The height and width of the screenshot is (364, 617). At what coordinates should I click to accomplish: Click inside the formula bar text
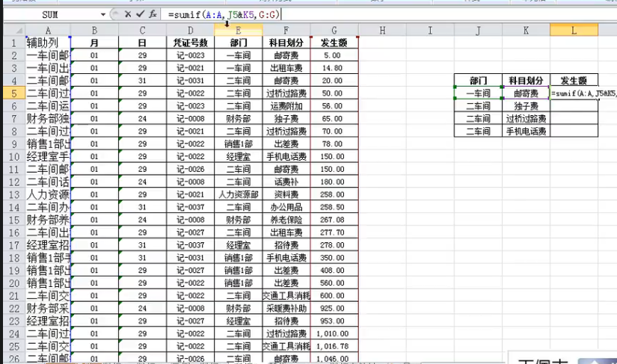coord(374,14)
